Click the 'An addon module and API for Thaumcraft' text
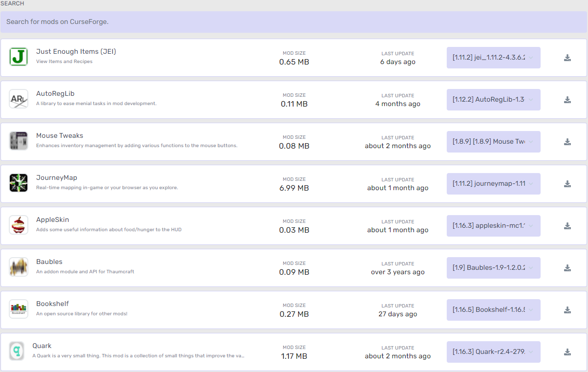 point(85,272)
